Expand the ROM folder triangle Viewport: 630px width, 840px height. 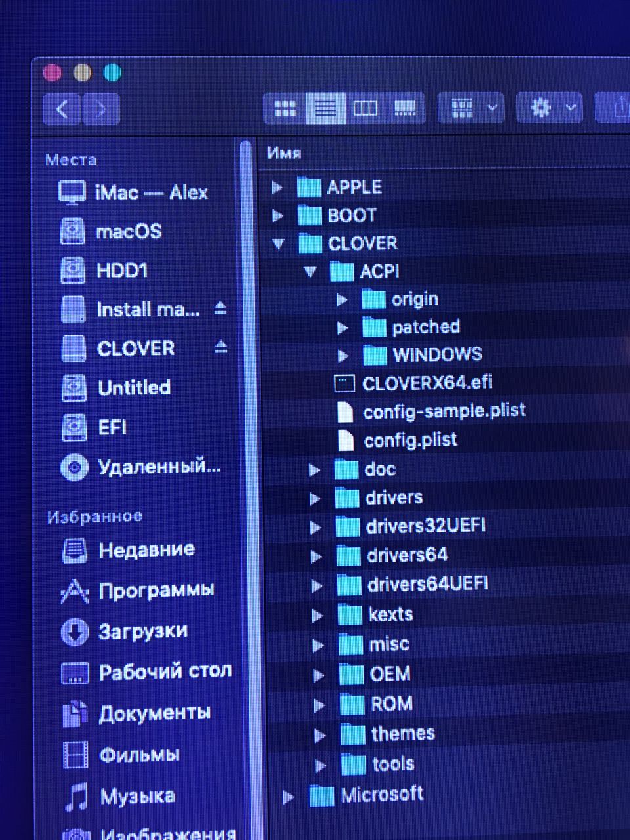[320, 705]
